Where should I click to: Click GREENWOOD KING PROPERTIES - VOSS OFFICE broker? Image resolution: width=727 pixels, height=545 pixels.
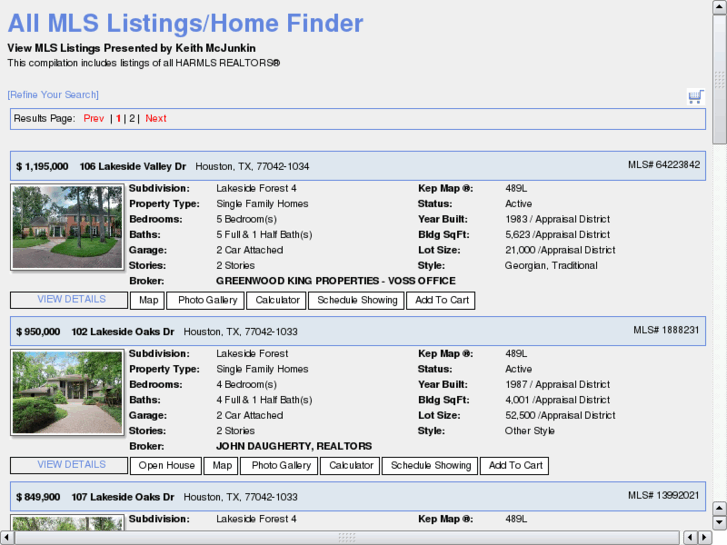[x=336, y=281]
